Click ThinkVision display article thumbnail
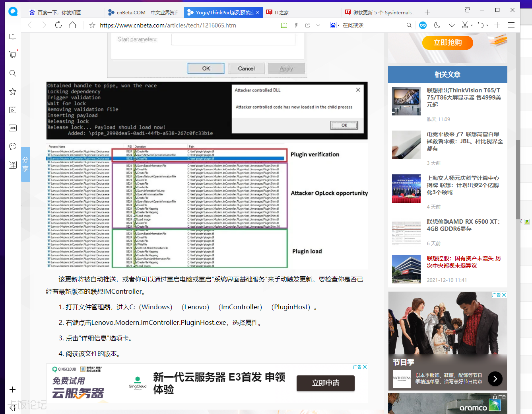 406,101
